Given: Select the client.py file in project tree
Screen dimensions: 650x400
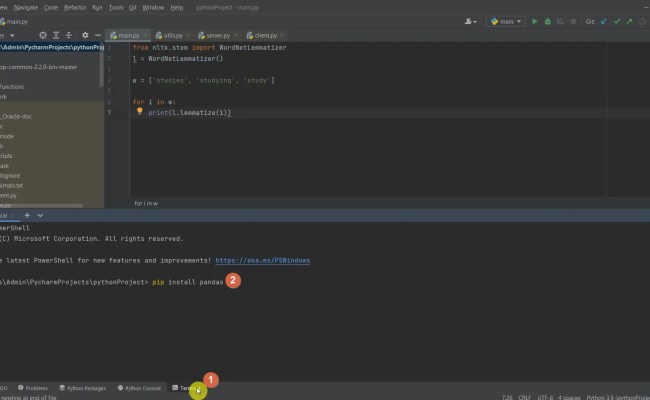Looking at the screenshot, I should [9, 196].
